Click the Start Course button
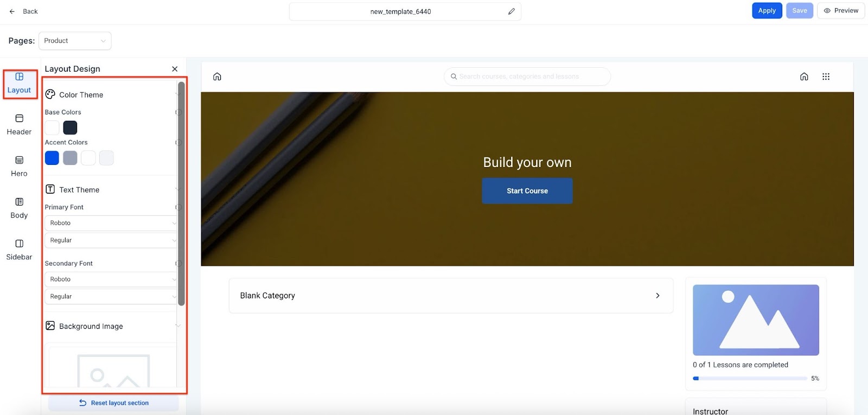Image resolution: width=868 pixels, height=415 pixels. [x=527, y=191]
